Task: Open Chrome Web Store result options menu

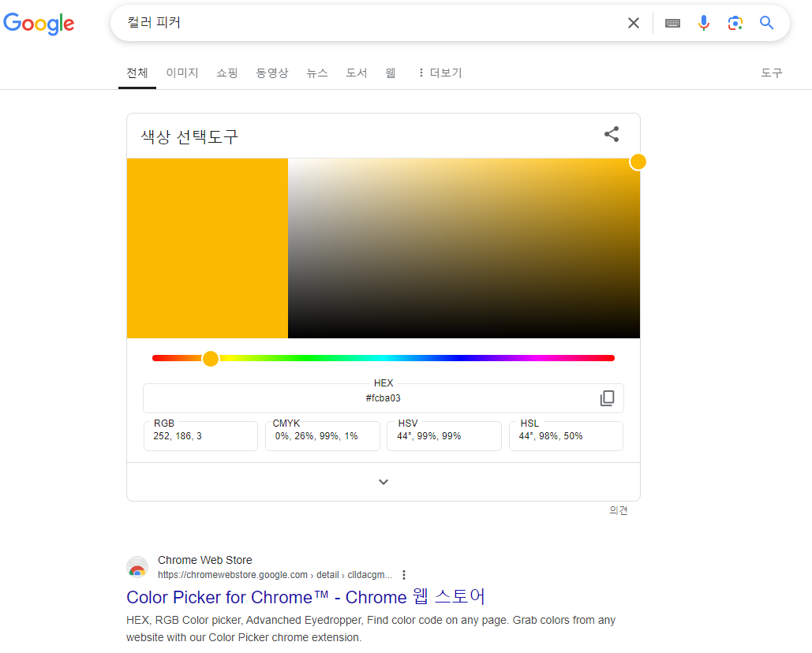Action: [x=404, y=575]
